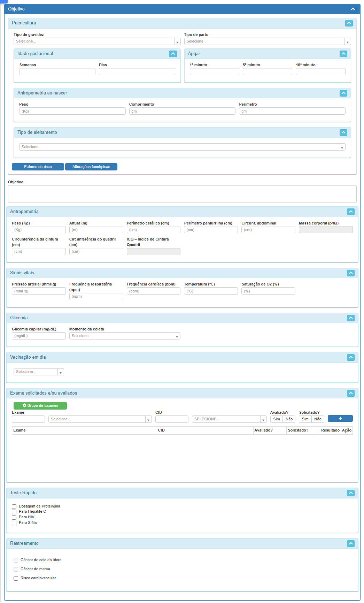
Task: Collapse the Apgar section chevron icon
Action: pyautogui.click(x=343, y=54)
